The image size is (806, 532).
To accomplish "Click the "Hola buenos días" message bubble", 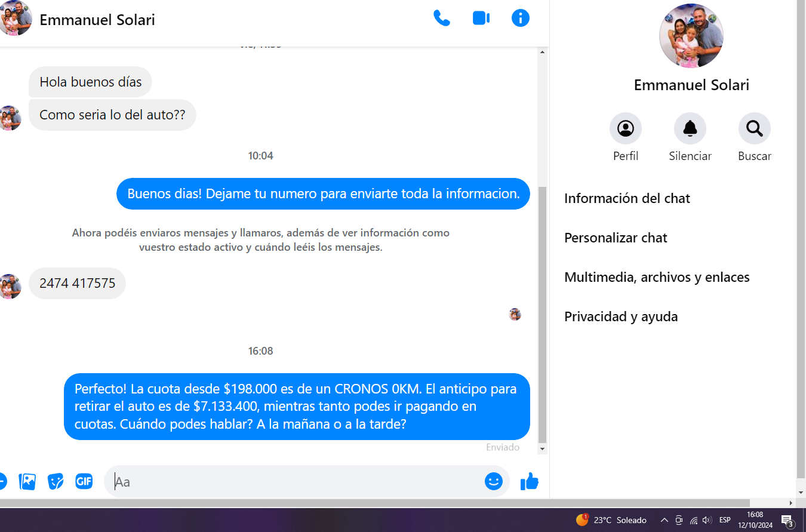I will click(90, 82).
